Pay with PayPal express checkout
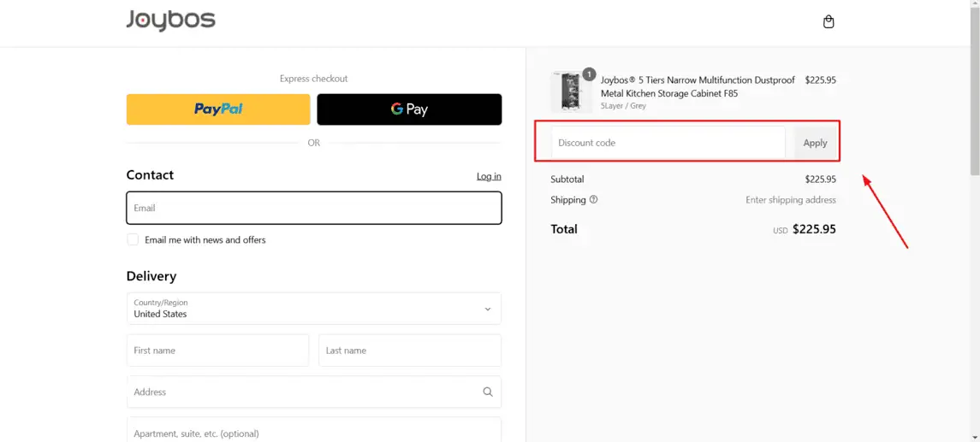This screenshot has width=980, height=442. coord(218,109)
